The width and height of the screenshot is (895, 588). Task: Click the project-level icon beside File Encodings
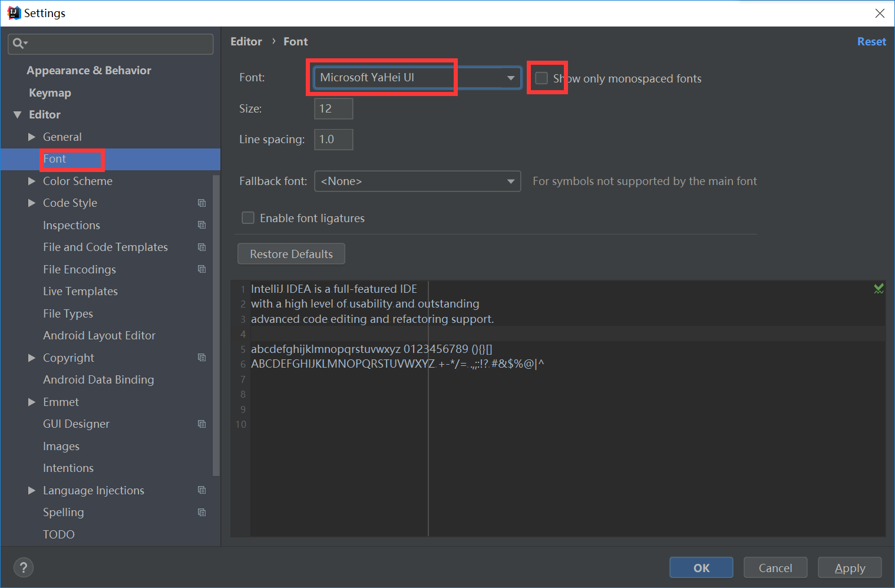202,269
